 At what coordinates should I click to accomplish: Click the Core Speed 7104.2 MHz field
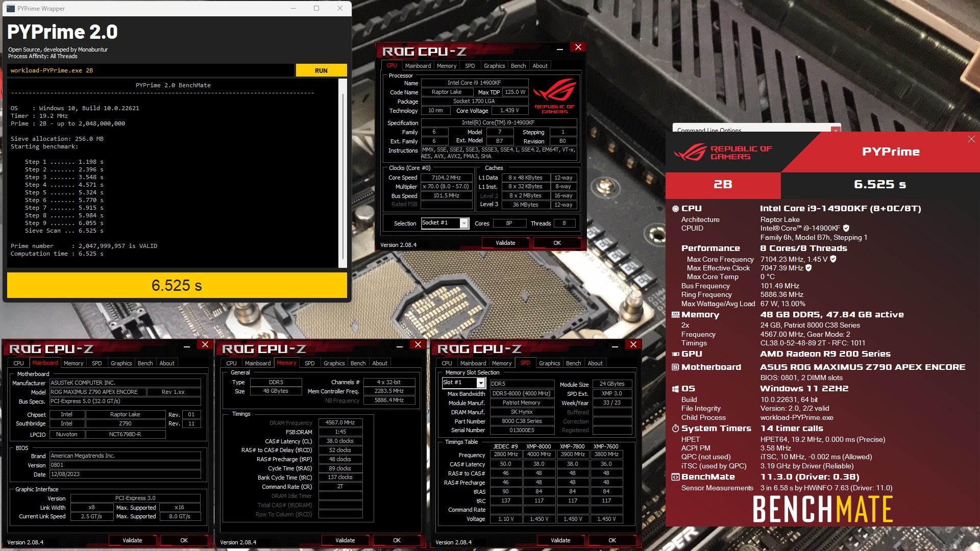(x=446, y=178)
